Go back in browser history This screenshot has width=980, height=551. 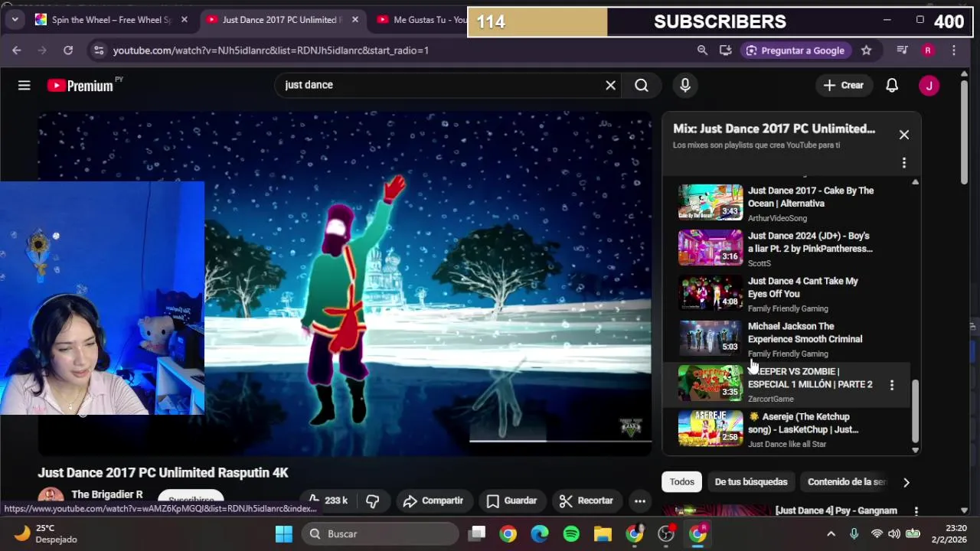click(x=17, y=51)
